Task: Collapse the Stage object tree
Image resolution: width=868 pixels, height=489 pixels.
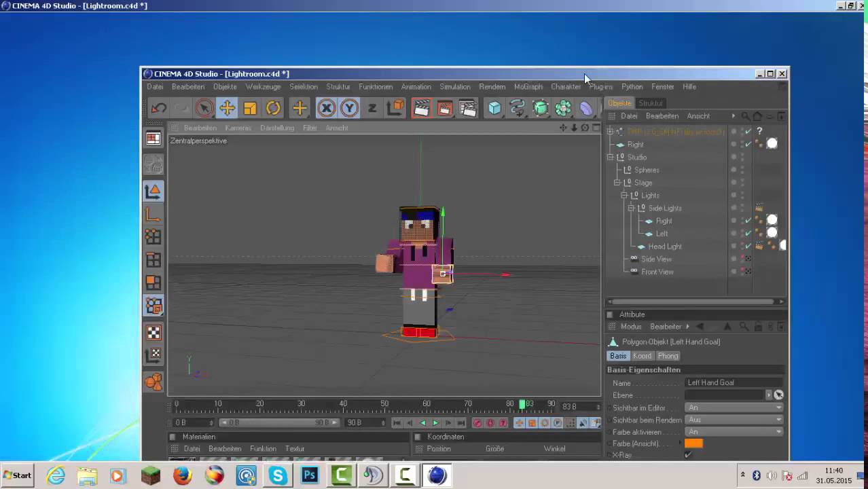Action: tap(617, 183)
